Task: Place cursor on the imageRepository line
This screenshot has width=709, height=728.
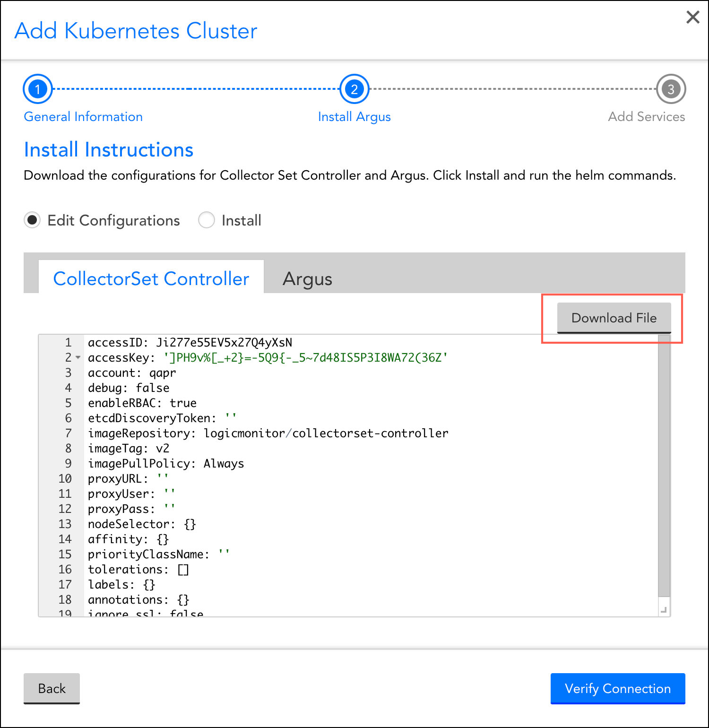Action: click(x=268, y=433)
